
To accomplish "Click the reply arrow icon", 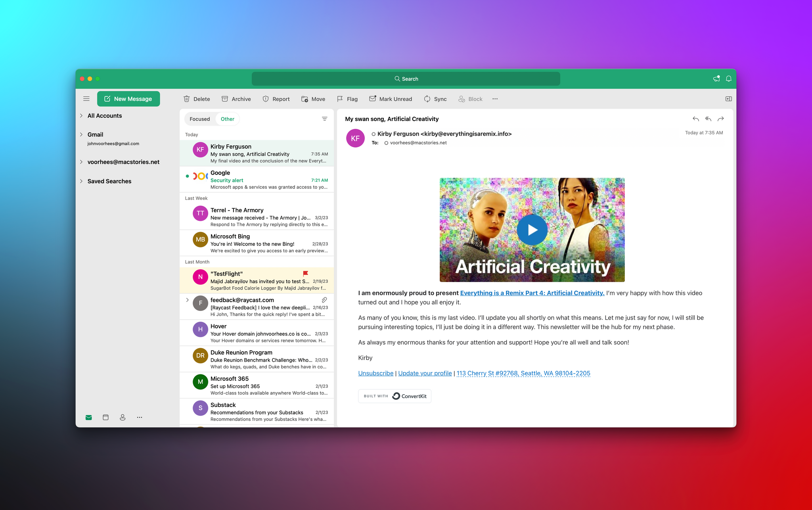I will [696, 119].
